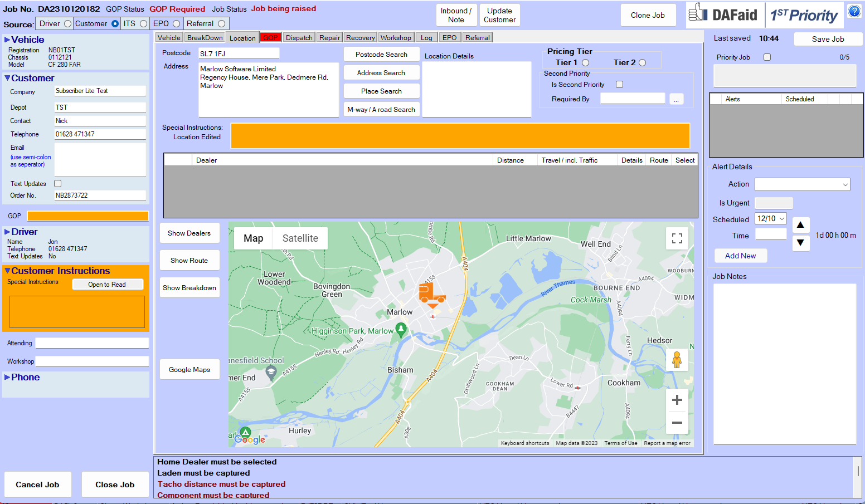865x504 pixels.
Task: Open the Referral tab
Action: [x=478, y=38]
